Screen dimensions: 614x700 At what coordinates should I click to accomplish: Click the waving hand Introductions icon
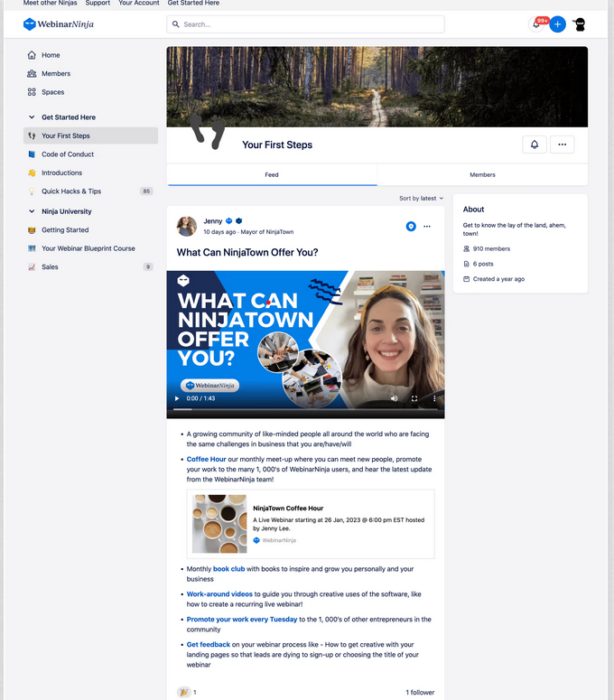point(32,173)
